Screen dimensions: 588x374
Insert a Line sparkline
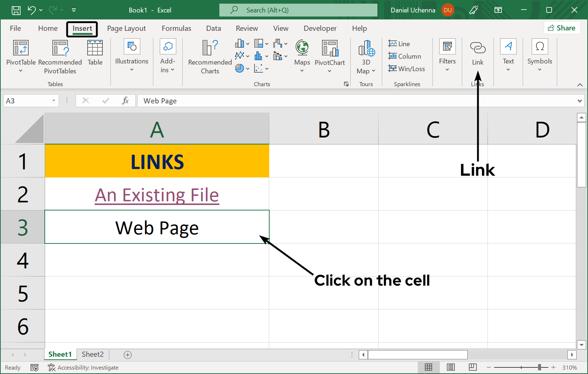[399, 43]
